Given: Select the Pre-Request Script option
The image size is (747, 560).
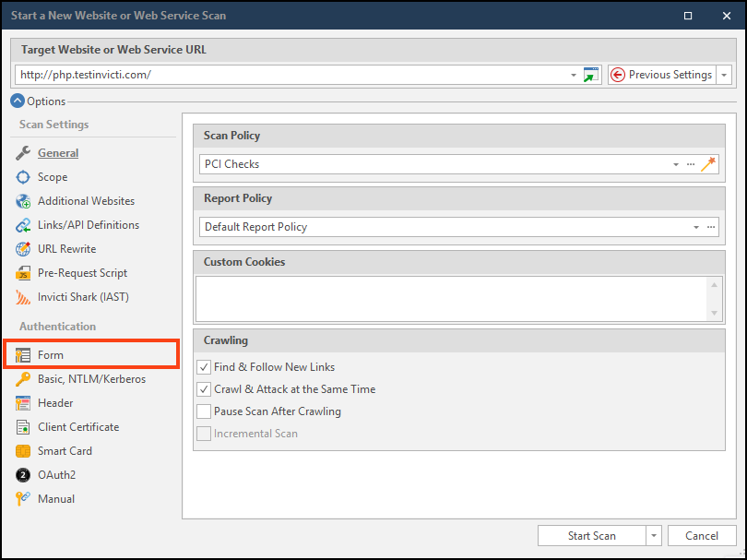Looking at the screenshot, I should coord(81,273).
